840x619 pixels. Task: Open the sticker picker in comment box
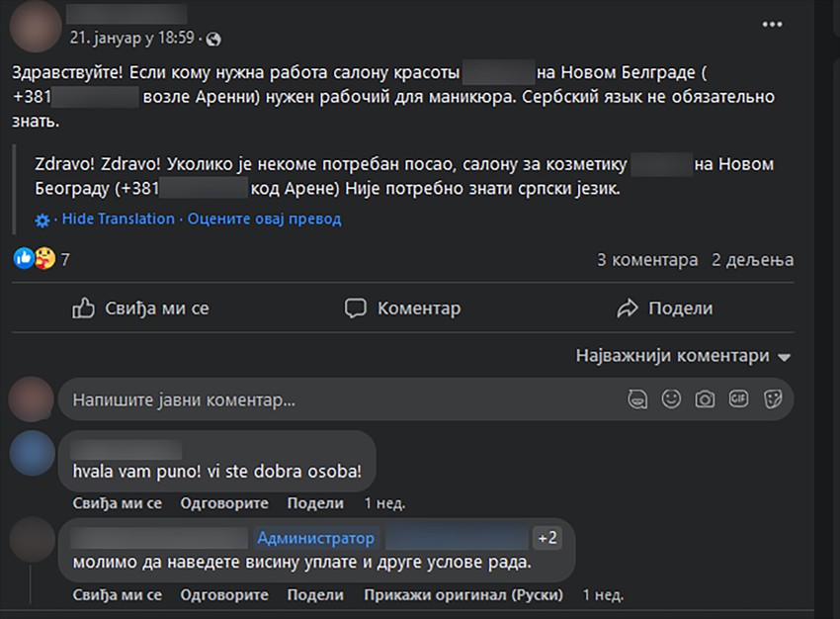tap(773, 399)
